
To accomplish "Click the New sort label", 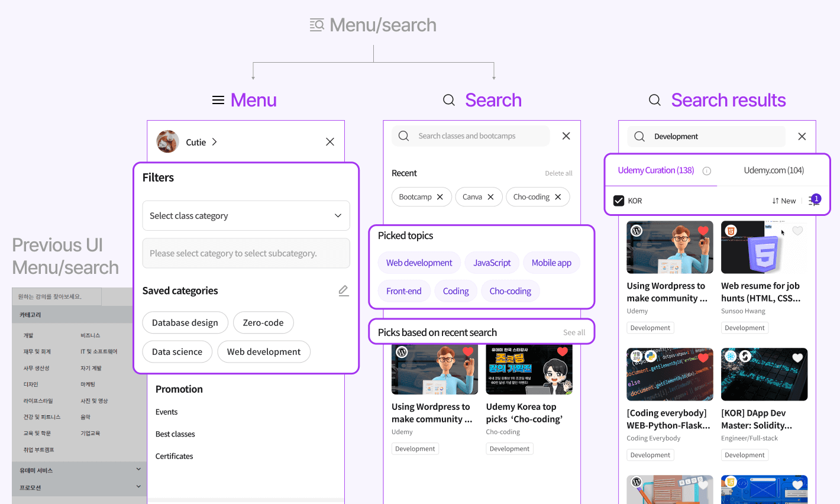I will (x=789, y=201).
